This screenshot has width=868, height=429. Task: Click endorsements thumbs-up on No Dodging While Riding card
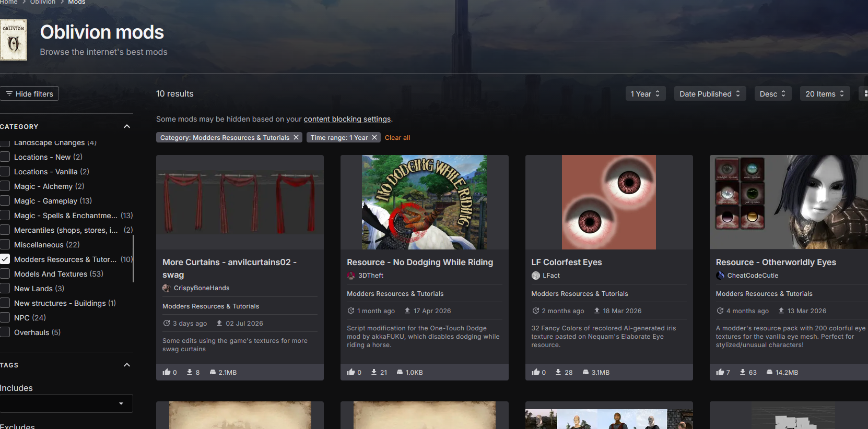point(351,372)
